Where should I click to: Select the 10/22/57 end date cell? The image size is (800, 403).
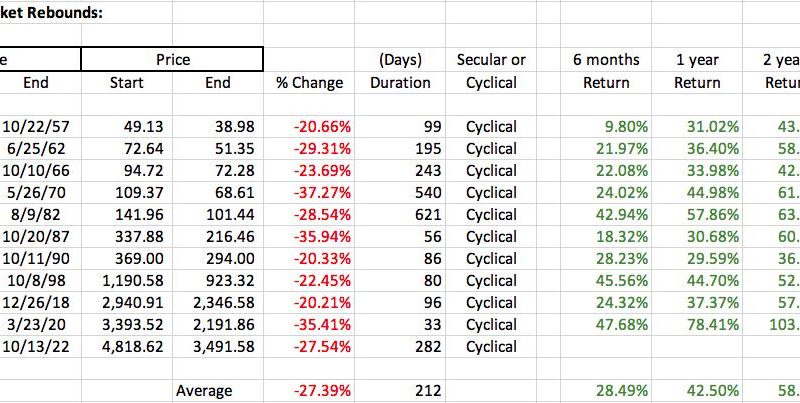point(35,127)
